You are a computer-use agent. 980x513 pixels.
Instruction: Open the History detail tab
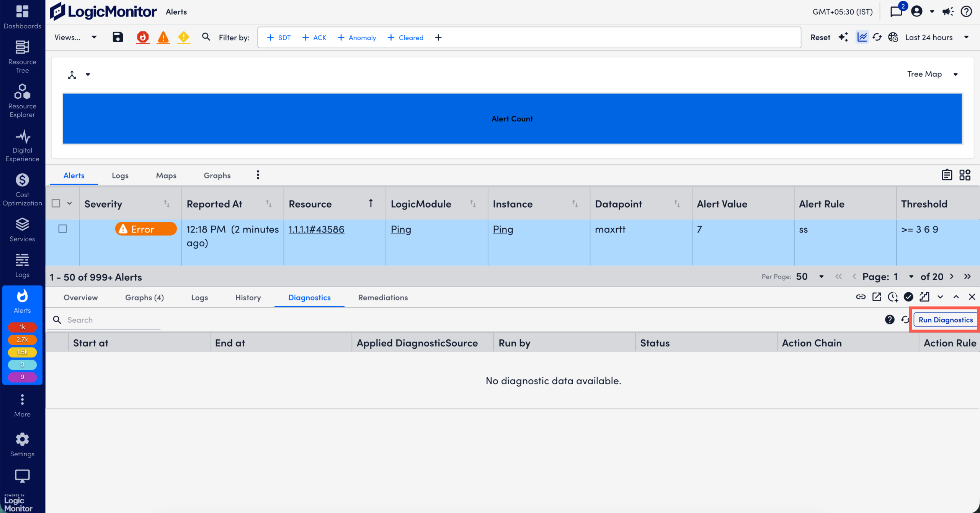248,297
